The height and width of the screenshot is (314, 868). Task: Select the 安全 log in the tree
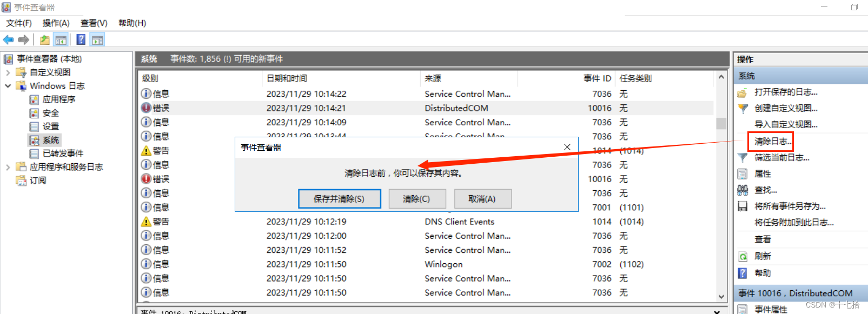tap(51, 113)
